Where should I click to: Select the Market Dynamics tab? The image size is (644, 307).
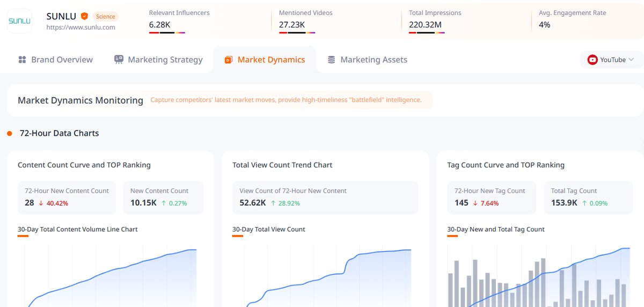[x=265, y=60]
